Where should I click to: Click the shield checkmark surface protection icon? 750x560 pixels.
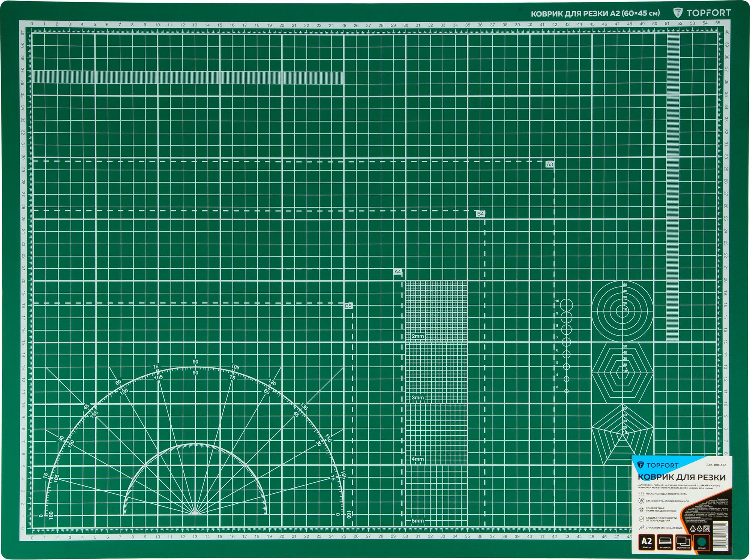pyautogui.click(x=641, y=519)
